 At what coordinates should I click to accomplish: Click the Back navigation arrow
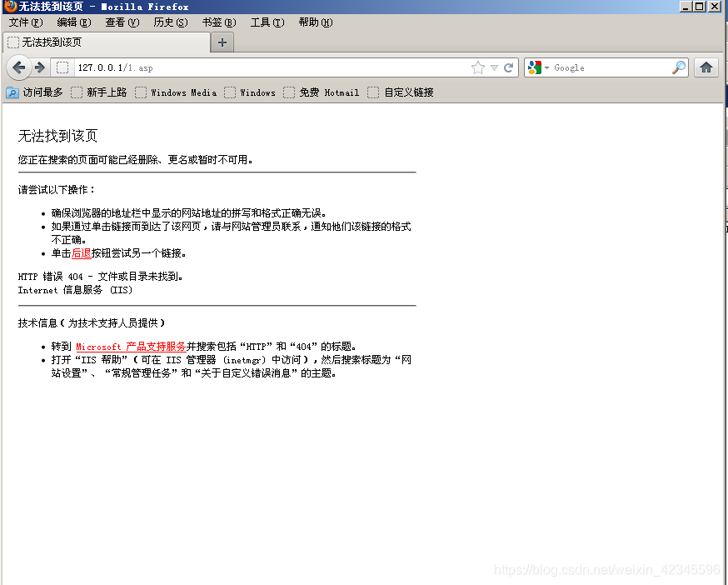(19, 67)
